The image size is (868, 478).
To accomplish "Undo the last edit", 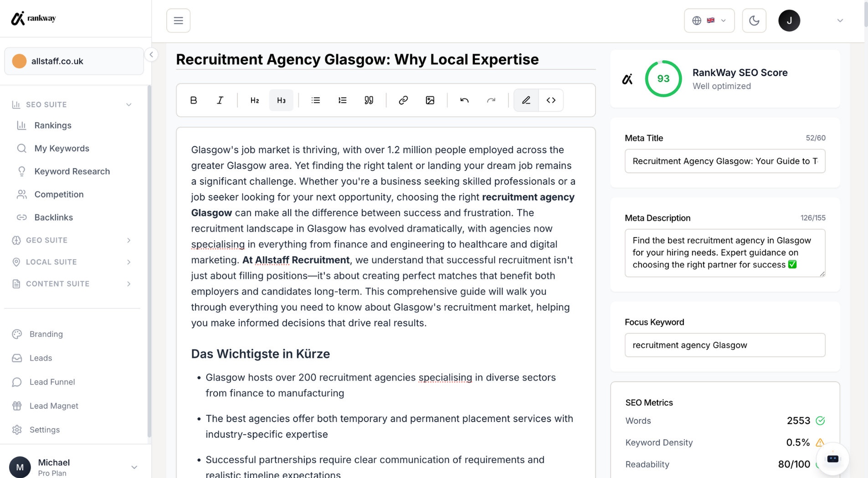I will [464, 100].
